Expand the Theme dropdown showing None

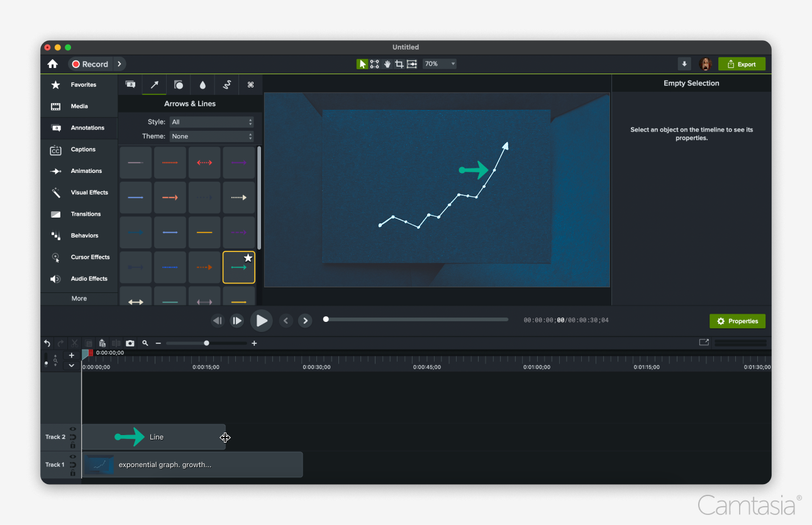212,136
